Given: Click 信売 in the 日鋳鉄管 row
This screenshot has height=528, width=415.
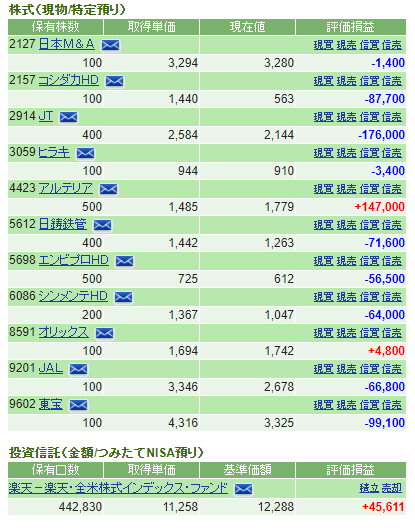Looking at the screenshot, I should [x=392, y=225].
